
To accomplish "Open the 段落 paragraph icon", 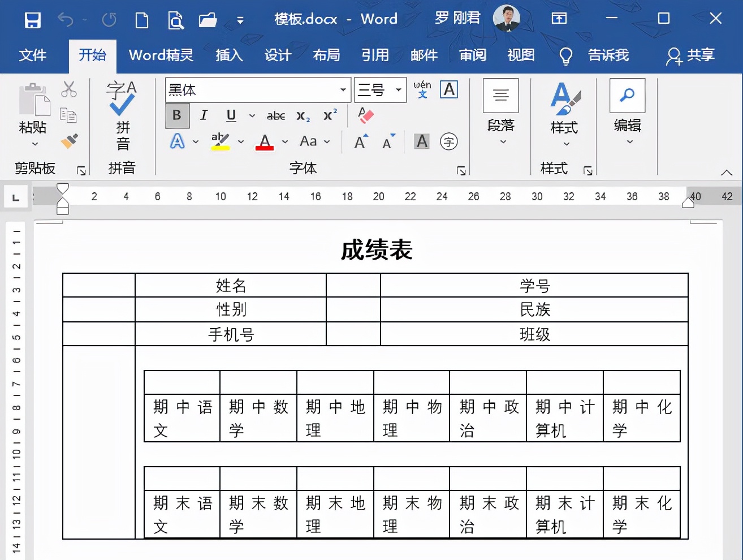I will pos(501,96).
